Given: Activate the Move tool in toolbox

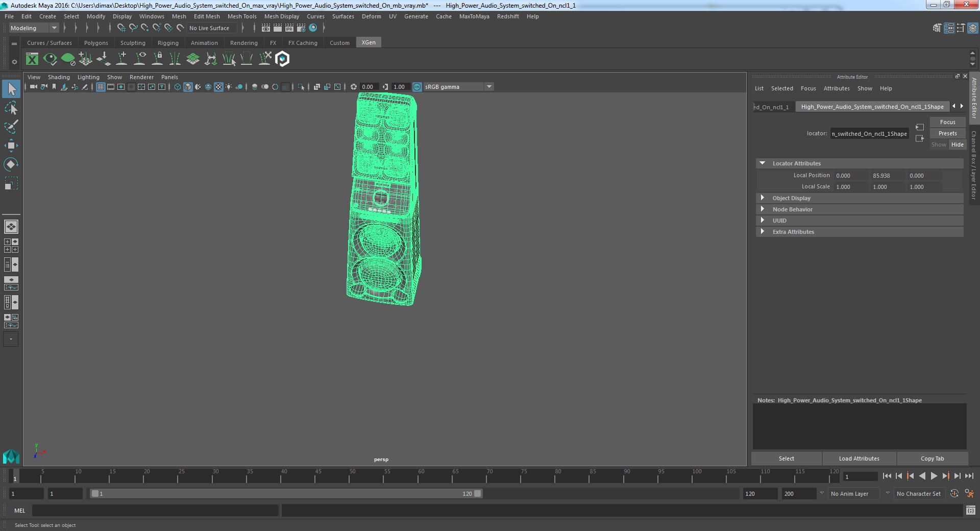Looking at the screenshot, I should tap(11, 146).
